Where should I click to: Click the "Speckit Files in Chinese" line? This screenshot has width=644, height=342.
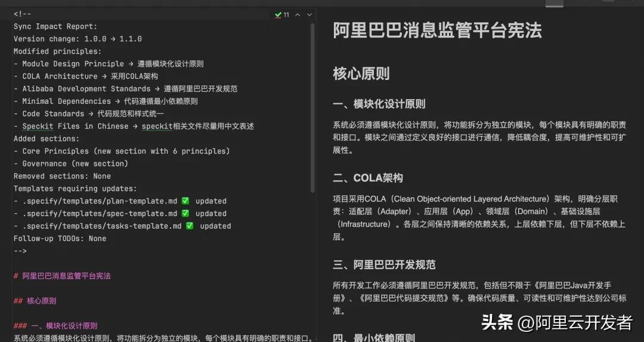[134, 126]
